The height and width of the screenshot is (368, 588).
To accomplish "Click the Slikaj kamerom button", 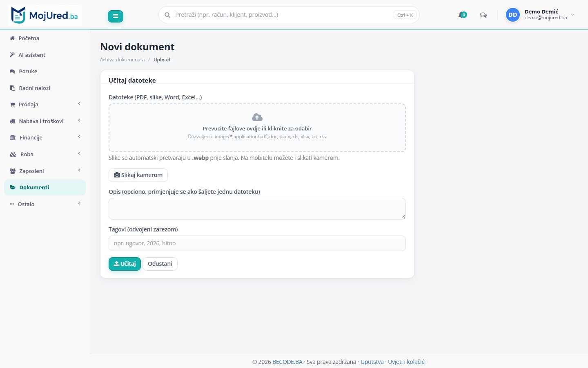I will tap(138, 175).
